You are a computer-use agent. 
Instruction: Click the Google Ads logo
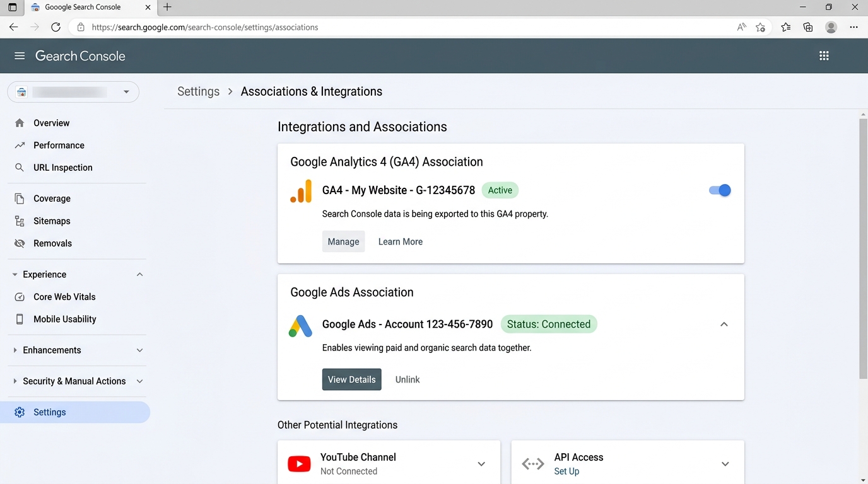tap(301, 325)
